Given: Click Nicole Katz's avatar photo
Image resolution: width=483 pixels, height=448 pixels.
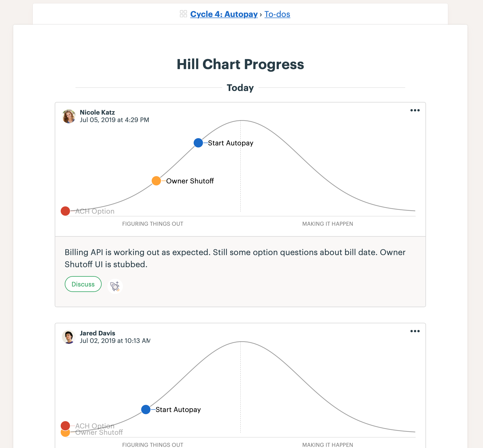Looking at the screenshot, I should tap(69, 116).
